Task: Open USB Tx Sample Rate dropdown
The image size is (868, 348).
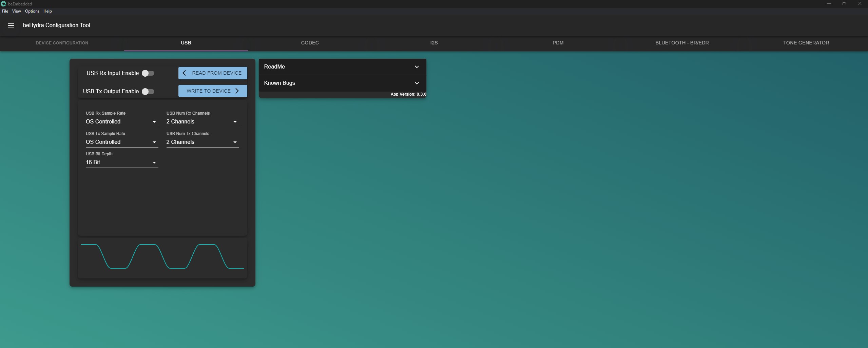Action: point(121,142)
